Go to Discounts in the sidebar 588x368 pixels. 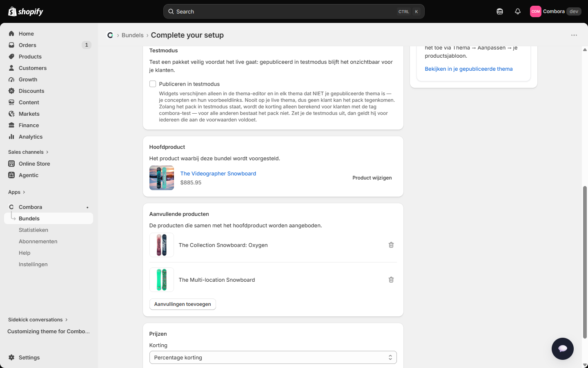tap(31, 91)
